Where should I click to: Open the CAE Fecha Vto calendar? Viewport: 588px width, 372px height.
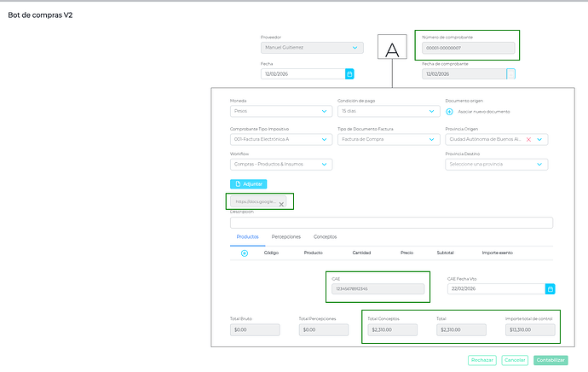pos(550,289)
